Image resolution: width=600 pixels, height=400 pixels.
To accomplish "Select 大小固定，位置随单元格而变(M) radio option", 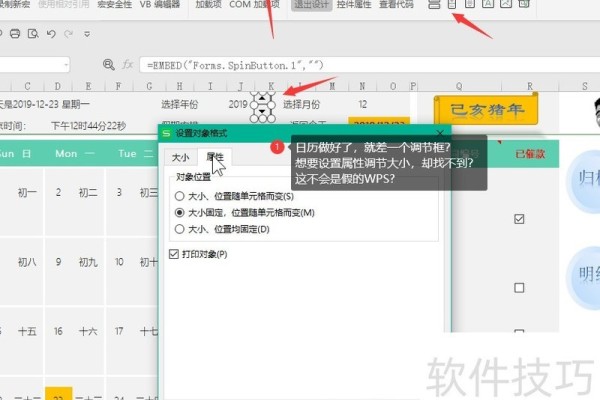I will pos(244,212).
